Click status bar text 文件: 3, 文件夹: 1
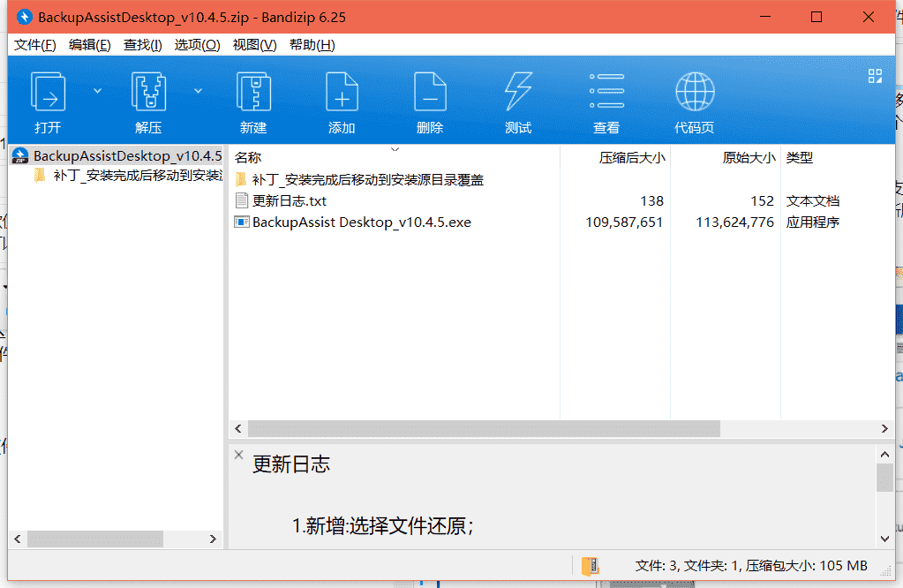 point(689,566)
